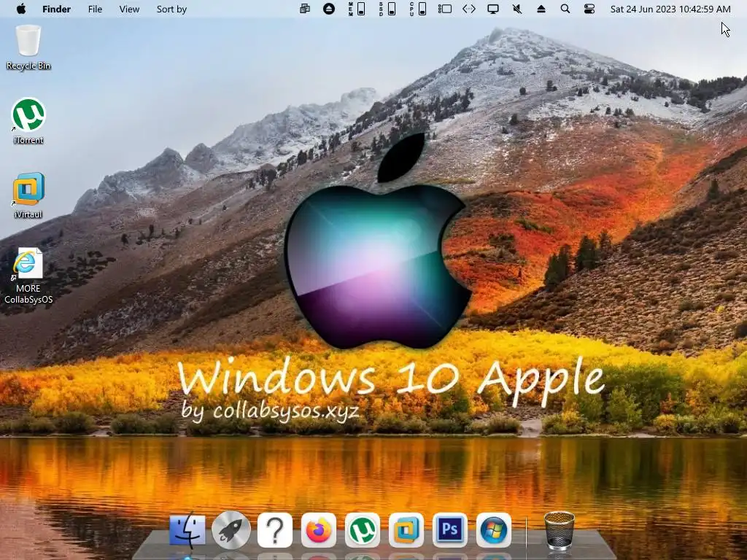Open the control center toggles icon

pos(589,9)
